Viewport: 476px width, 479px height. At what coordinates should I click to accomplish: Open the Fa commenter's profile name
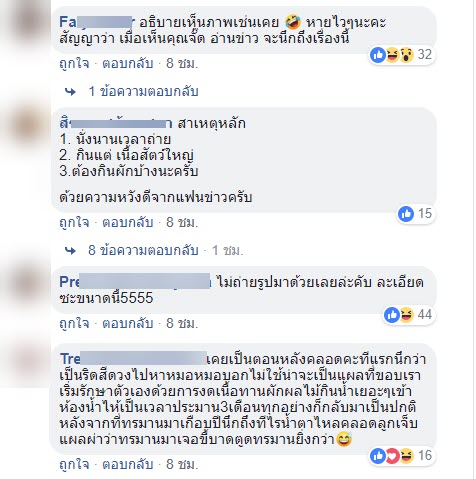point(97,22)
